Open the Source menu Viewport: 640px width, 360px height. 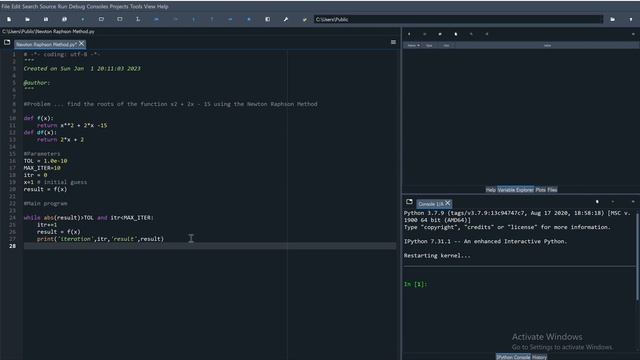tap(48, 7)
